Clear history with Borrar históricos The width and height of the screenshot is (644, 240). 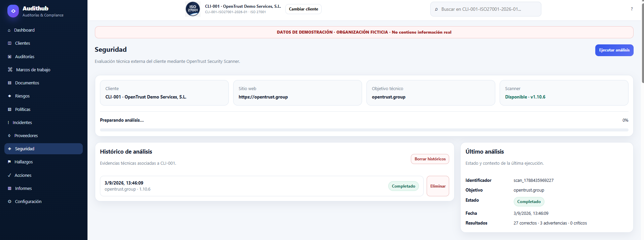(x=430, y=159)
